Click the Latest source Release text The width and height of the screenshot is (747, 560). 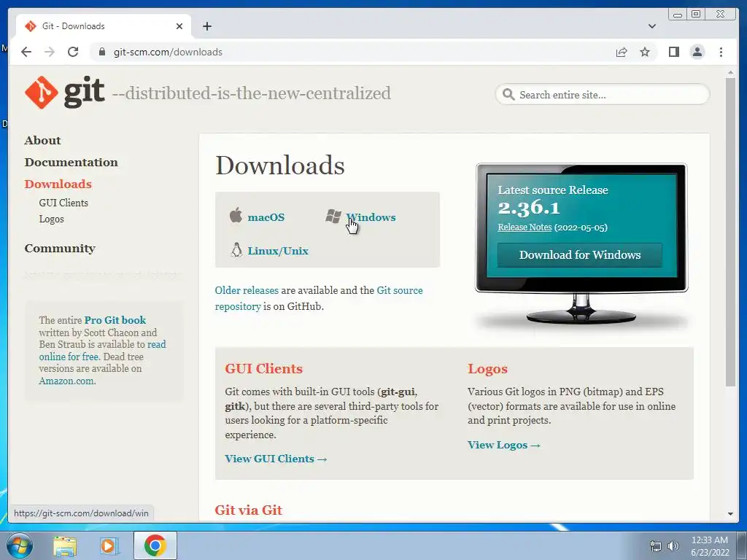[553, 190]
